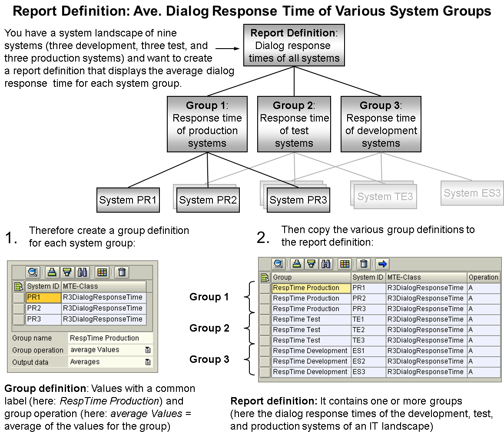Click the colored grid layout icon in group definition toolbar
504x434 pixels.
click(102, 272)
